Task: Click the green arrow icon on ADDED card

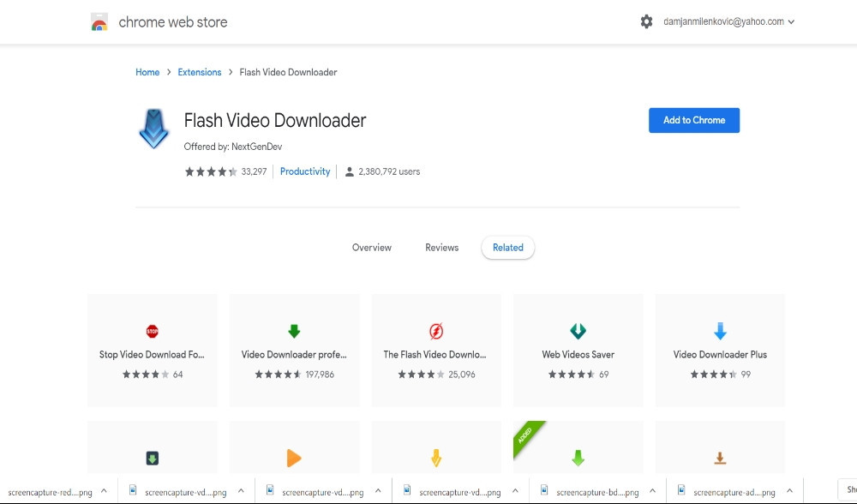Action: [x=578, y=458]
